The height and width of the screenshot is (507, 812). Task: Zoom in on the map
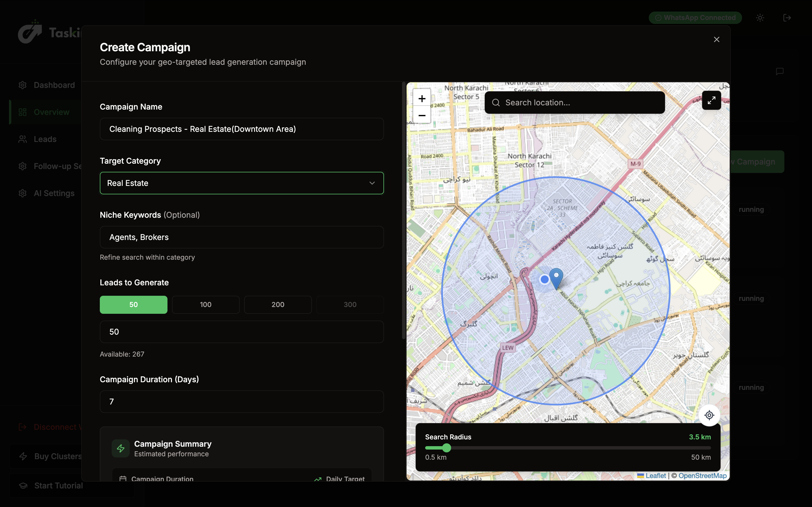(x=422, y=99)
